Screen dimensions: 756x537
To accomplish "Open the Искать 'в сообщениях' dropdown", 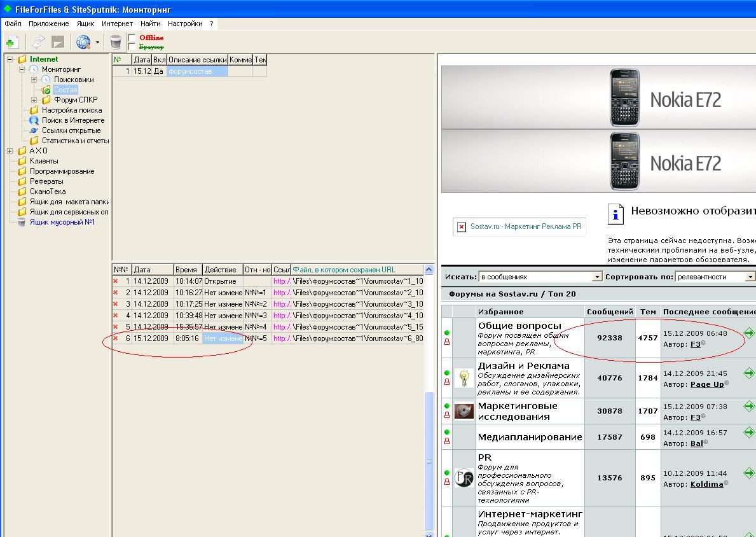I will tap(597, 277).
